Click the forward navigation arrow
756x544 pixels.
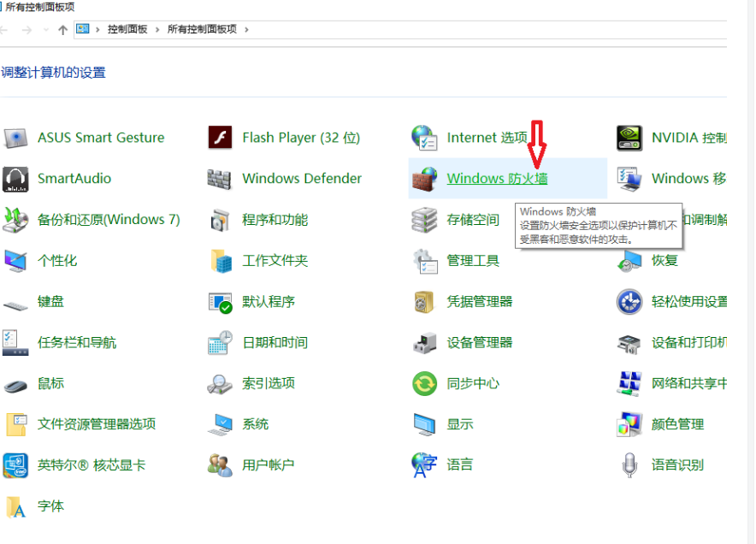pyautogui.click(x=27, y=30)
